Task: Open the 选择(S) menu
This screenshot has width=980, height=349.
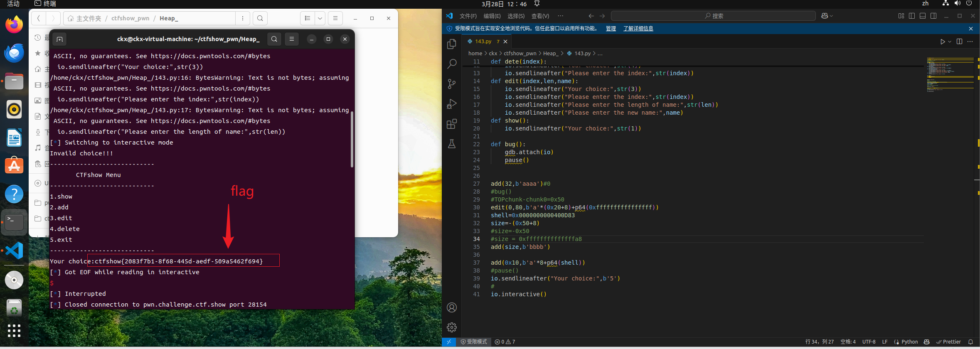Action: click(516, 16)
